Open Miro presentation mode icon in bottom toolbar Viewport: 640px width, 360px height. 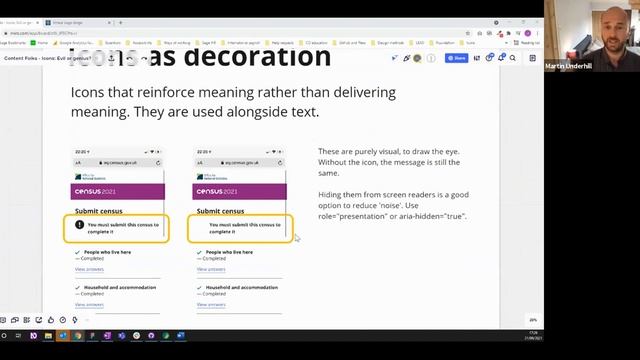[15, 320]
